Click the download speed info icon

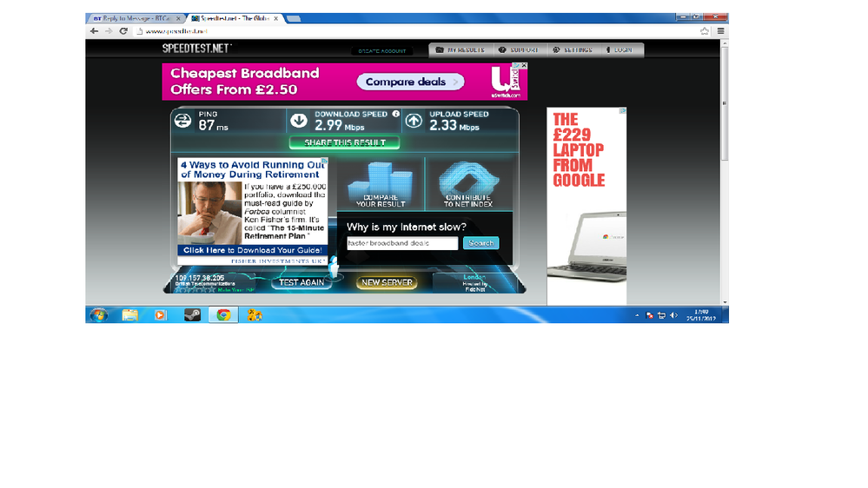tap(396, 114)
